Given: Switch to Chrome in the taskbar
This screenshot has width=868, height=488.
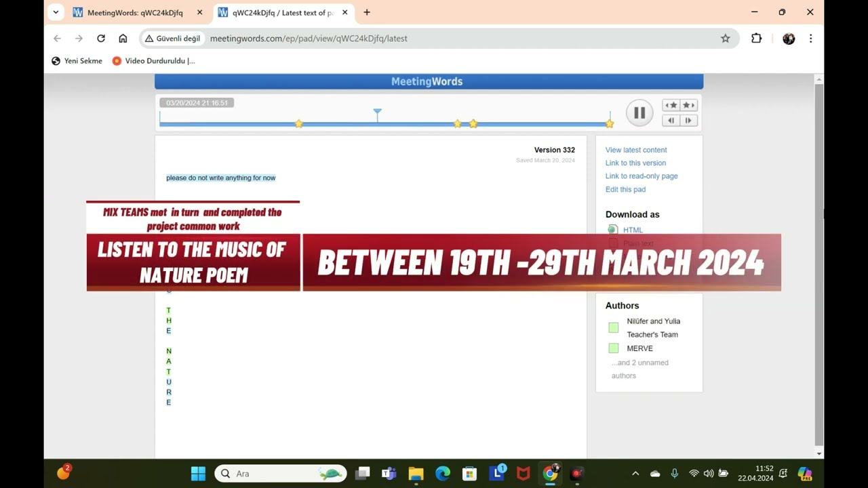Looking at the screenshot, I should pyautogui.click(x=551, y=474).
